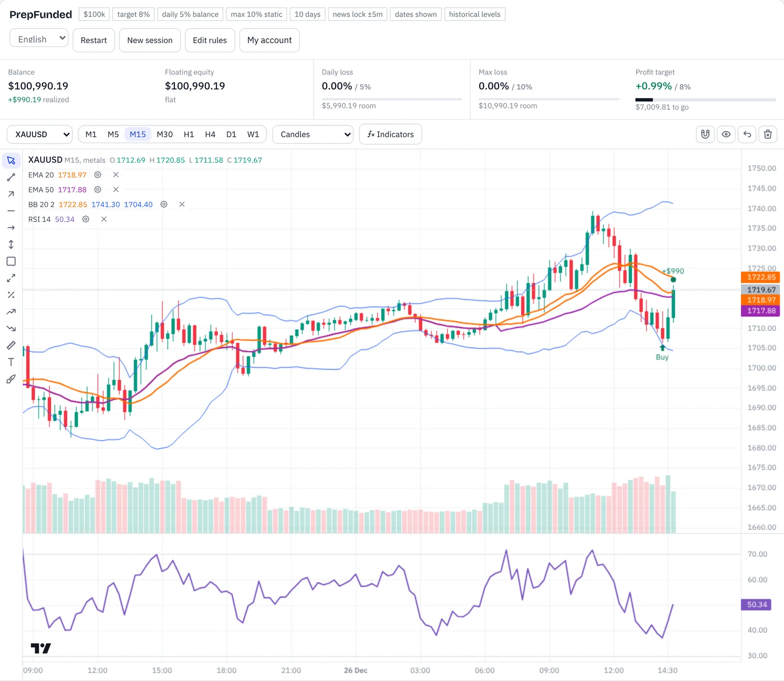Select the horizontal line tool

tap(11, 211)
